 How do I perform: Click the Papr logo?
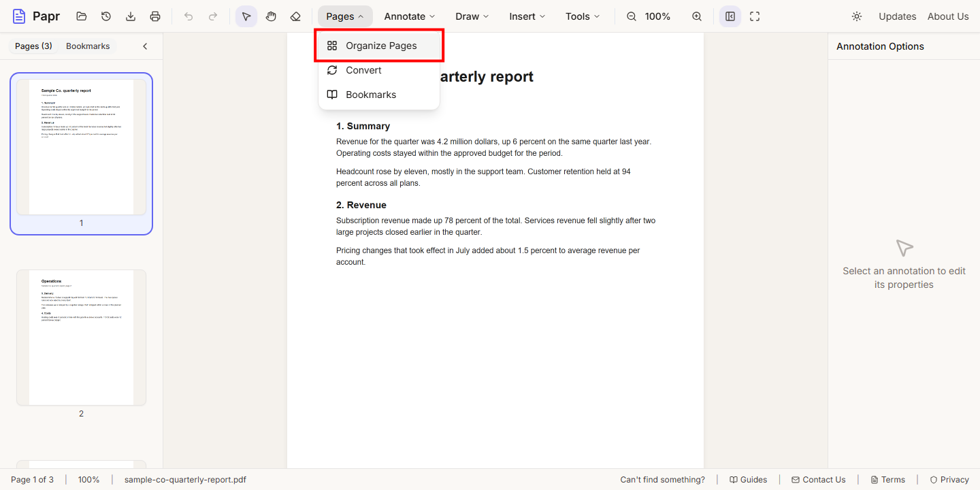pyautogui.click(x=36, y=16)
